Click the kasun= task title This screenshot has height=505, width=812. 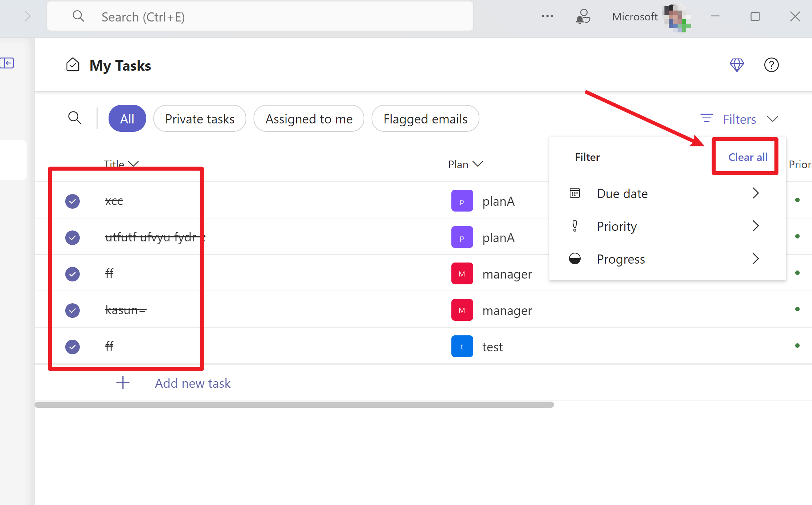126,310
